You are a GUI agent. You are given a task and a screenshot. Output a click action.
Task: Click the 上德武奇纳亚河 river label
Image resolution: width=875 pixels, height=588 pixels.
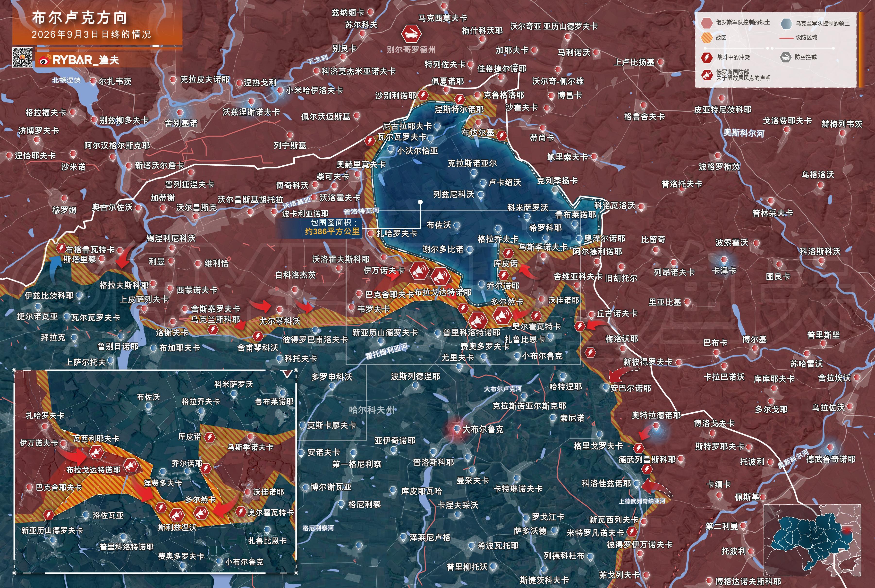click(642, 501)
